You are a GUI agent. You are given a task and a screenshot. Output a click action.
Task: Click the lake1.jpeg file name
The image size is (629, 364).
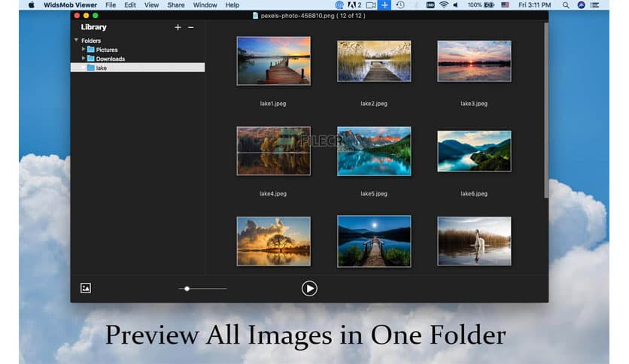click(x=273, y=104)
